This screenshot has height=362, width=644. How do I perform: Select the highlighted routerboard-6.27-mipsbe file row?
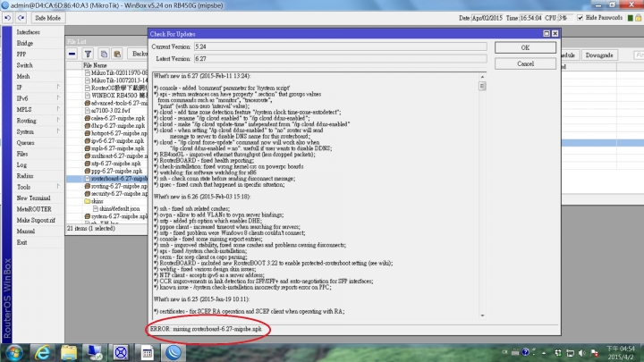click(x=107, y=179)
